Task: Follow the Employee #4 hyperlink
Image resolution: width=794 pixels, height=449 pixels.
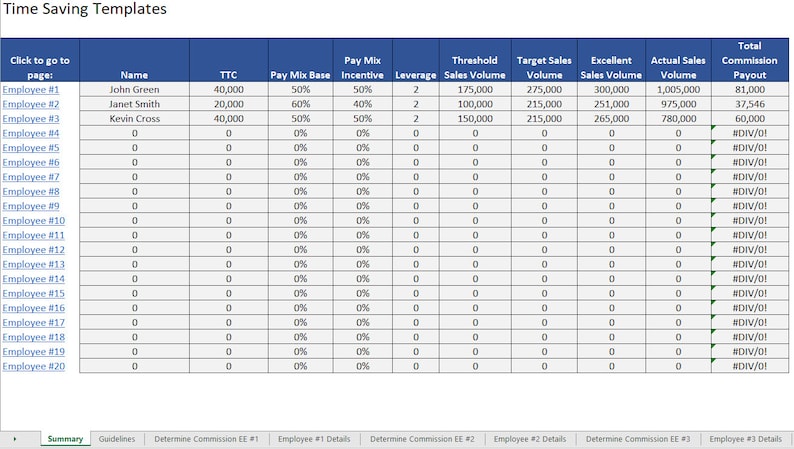Action: tap(30, 134)
